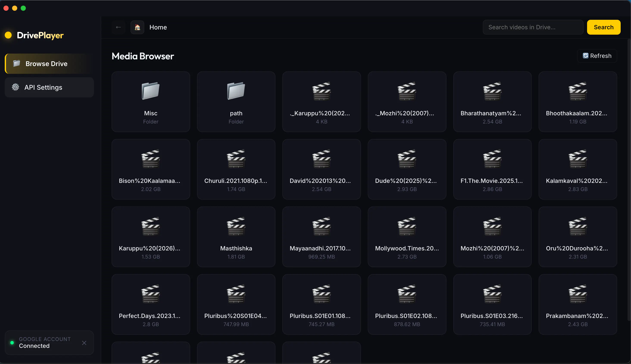Click the Pluribus.S01E01.108... clapperboard icon
Image resolution: width=631 pixels, height=364 pixels.
pyautogui.click(x=322, y=294)
